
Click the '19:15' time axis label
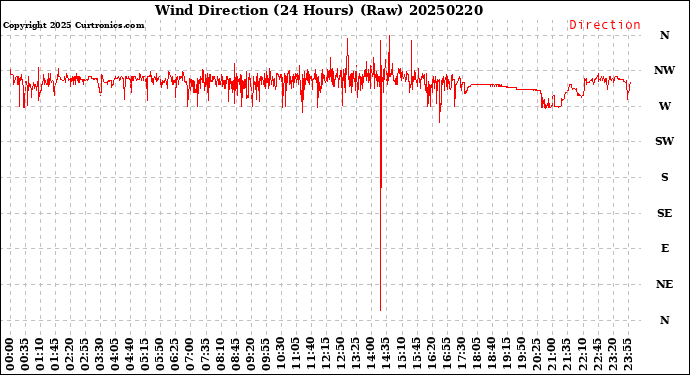pos(505,355)
